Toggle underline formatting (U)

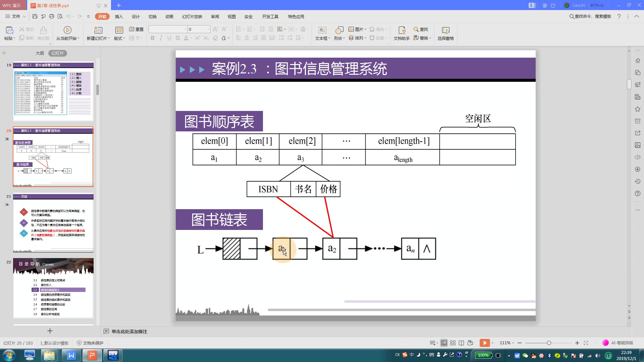tap(168, 38)
